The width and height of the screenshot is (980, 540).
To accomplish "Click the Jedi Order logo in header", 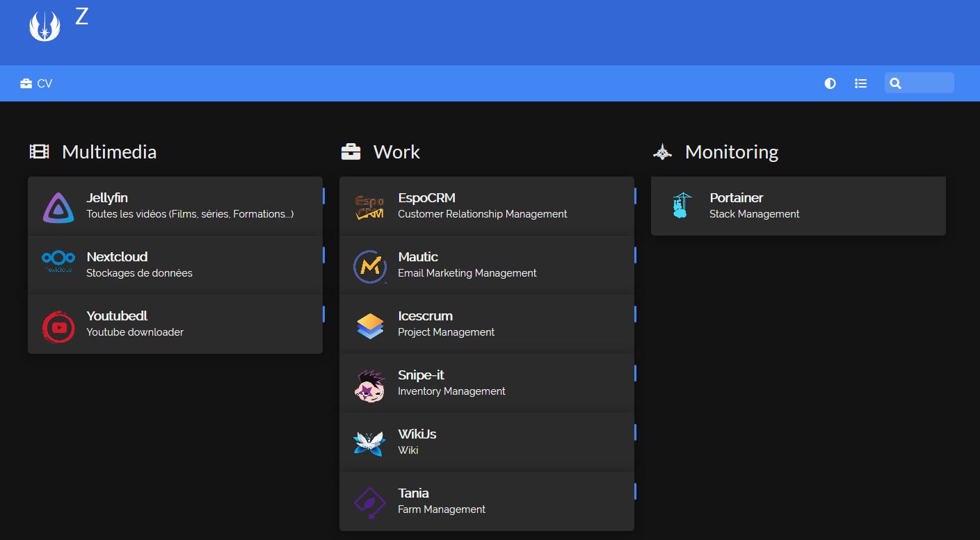I will tap(45, 26).
